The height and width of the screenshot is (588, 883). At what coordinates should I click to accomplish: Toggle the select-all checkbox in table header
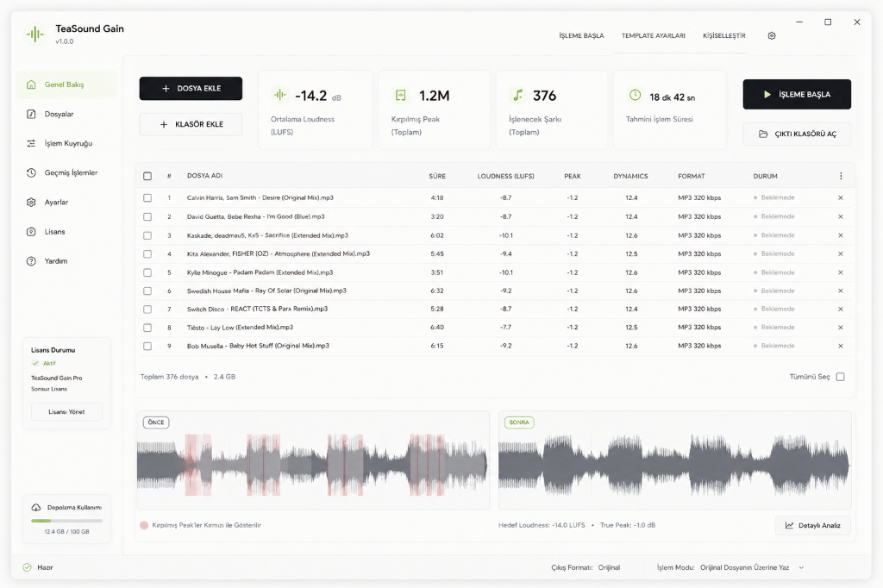147,176
